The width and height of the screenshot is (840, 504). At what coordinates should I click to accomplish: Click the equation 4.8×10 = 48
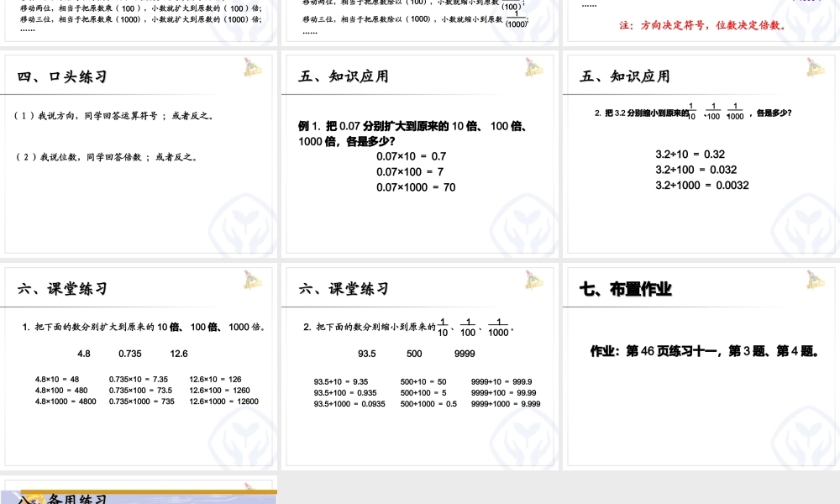[57, 379]
